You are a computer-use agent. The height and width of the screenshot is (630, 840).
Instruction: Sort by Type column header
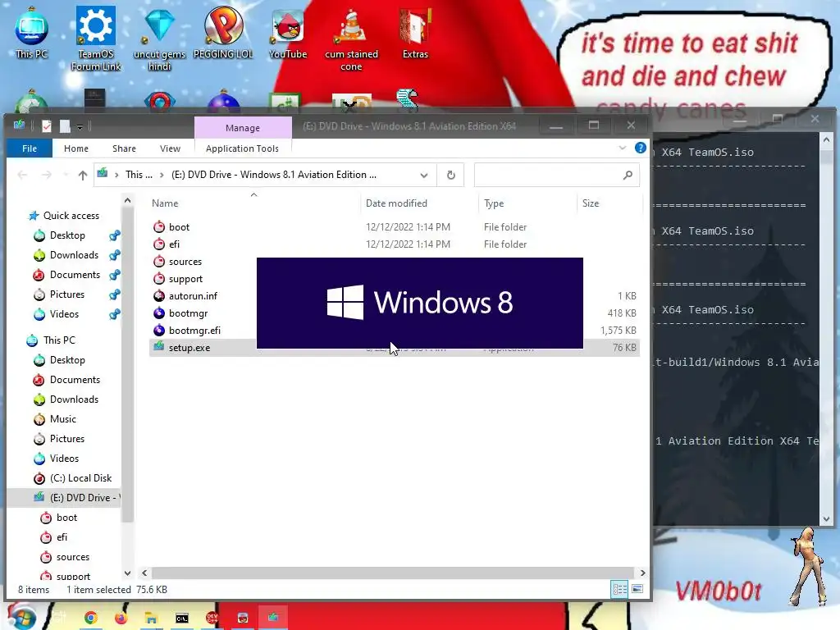pos(493,203)
